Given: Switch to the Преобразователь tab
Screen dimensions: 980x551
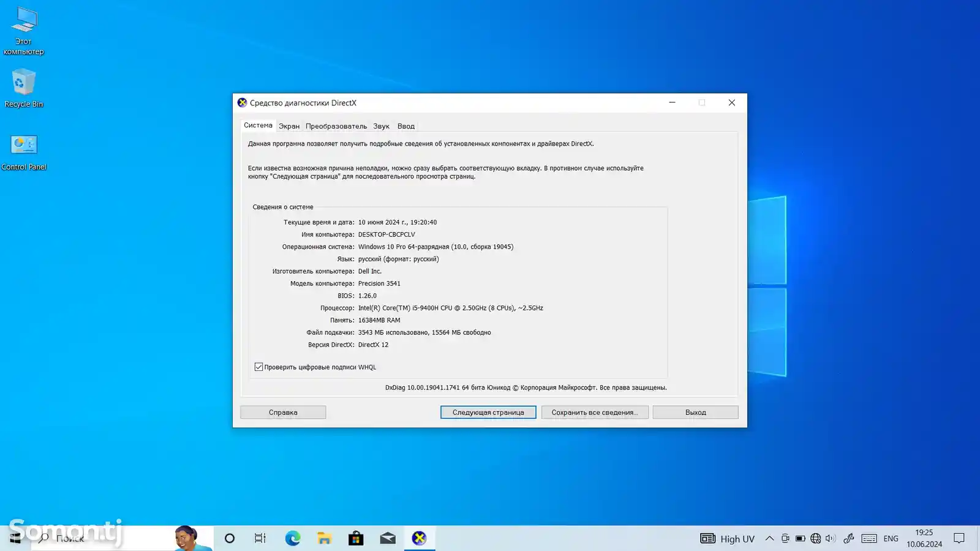Looking at the screenshot, I should tap(336, 126).
